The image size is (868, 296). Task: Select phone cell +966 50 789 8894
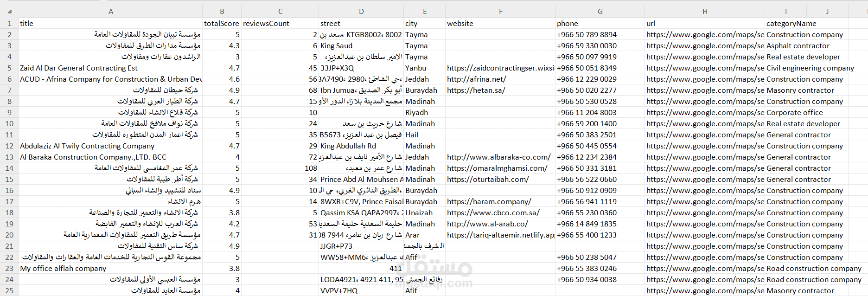coord(600,34)
